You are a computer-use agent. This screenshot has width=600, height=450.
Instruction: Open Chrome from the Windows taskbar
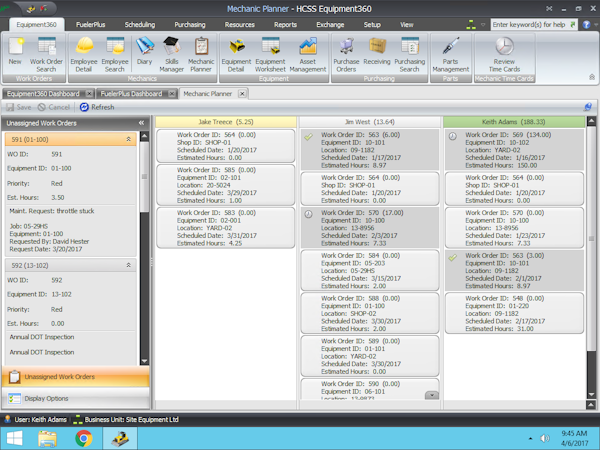84,439
